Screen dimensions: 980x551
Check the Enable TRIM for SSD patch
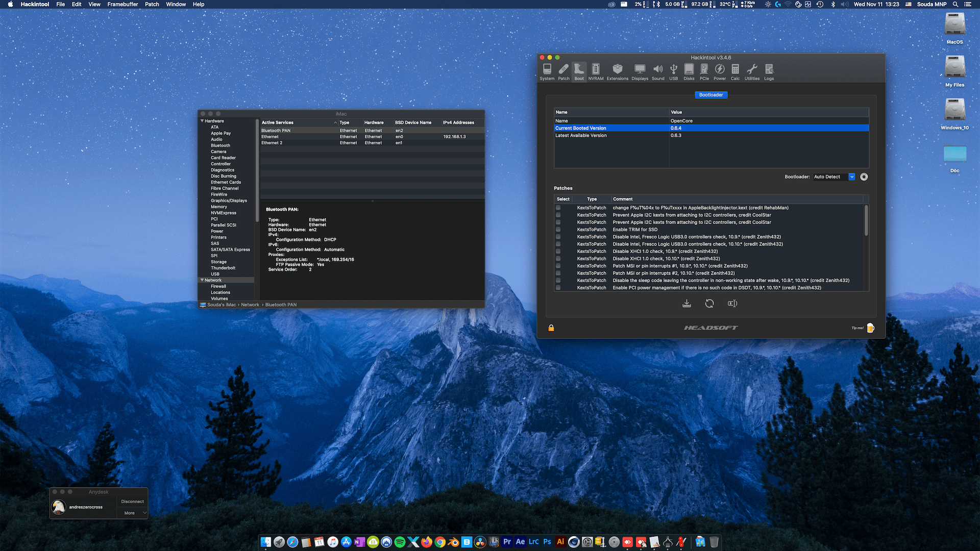click(558, 230)
